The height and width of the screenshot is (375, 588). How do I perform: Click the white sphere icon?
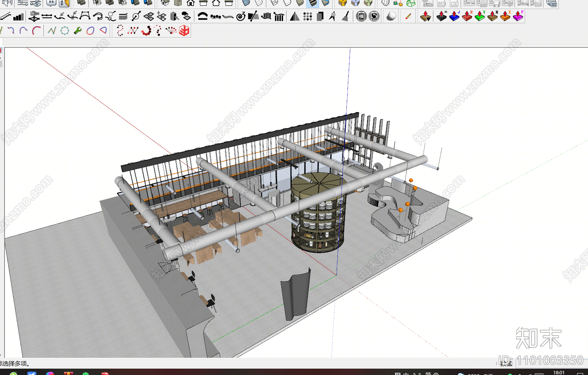click(x=391, y=16)
